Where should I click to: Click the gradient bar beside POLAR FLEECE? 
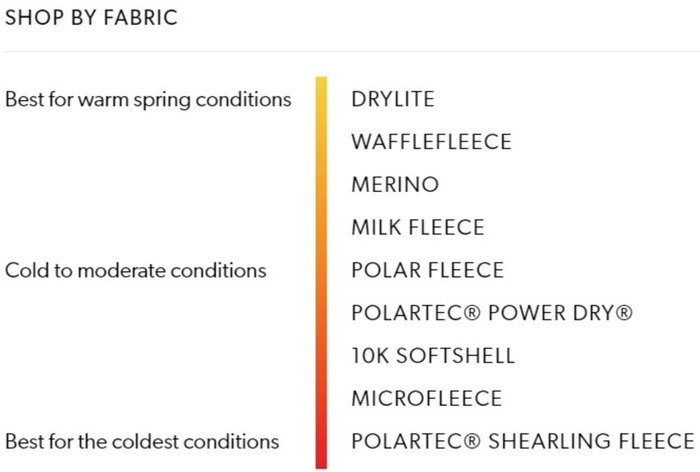point(321,270)
